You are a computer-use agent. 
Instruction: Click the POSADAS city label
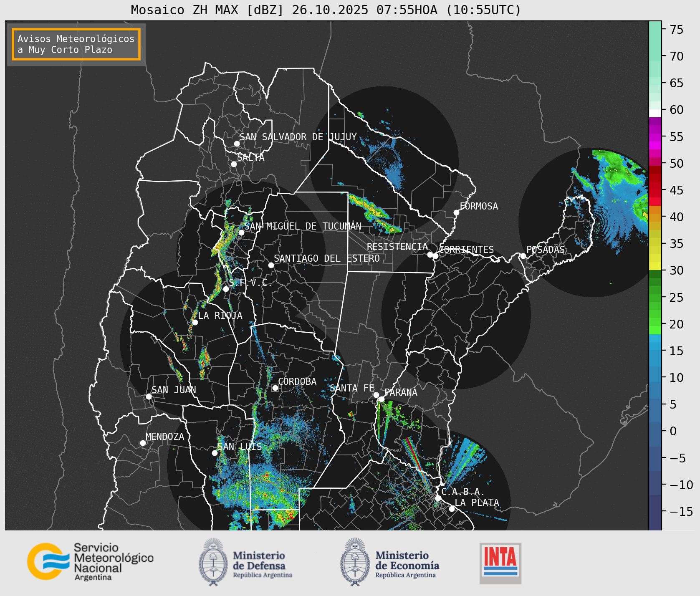point(546,250)
